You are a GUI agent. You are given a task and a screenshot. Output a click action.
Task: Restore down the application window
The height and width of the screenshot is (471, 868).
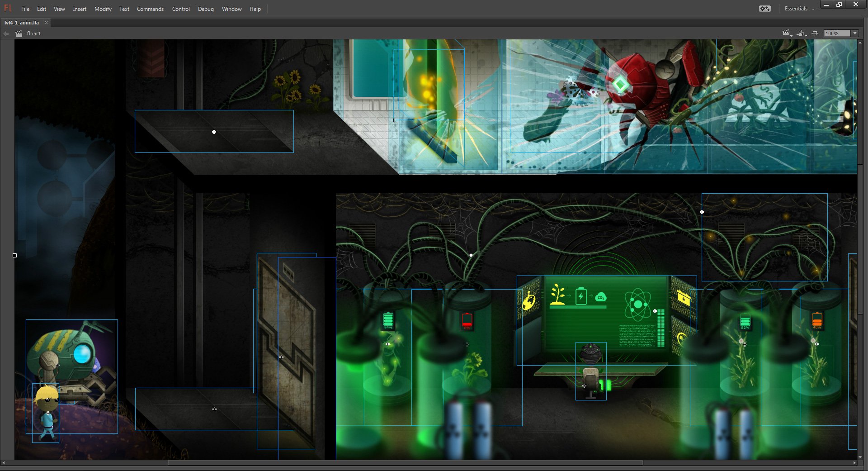pyautogui.click(x=839, y=5)
